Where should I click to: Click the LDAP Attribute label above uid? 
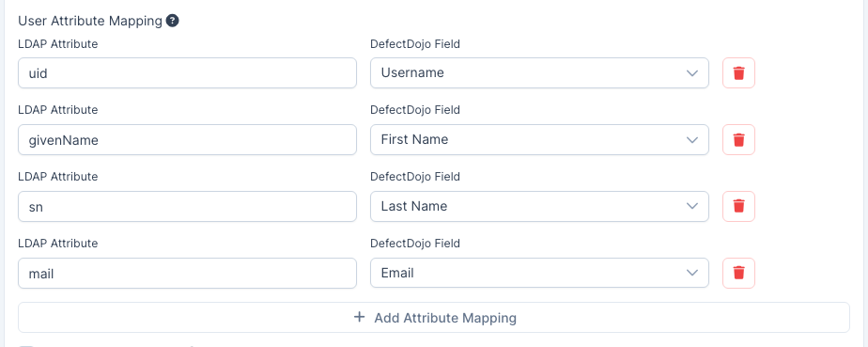58,44
